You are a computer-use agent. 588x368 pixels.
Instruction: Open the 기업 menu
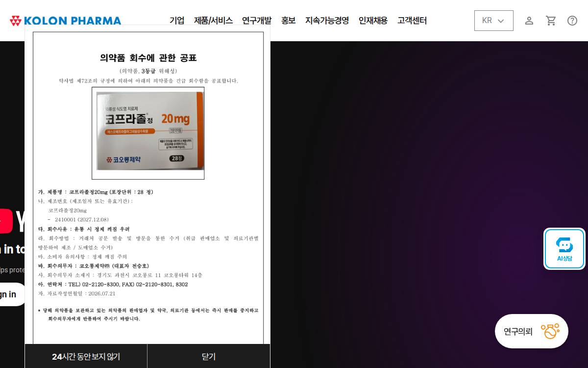177,21
